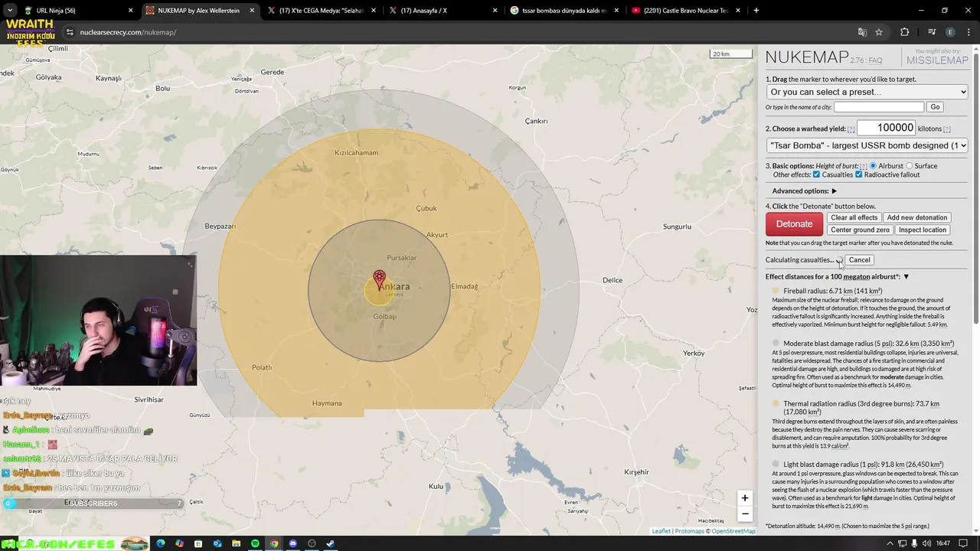Select the Airburst radio button
This screenshot has width=980, height=551.
(x=873, y=166)
